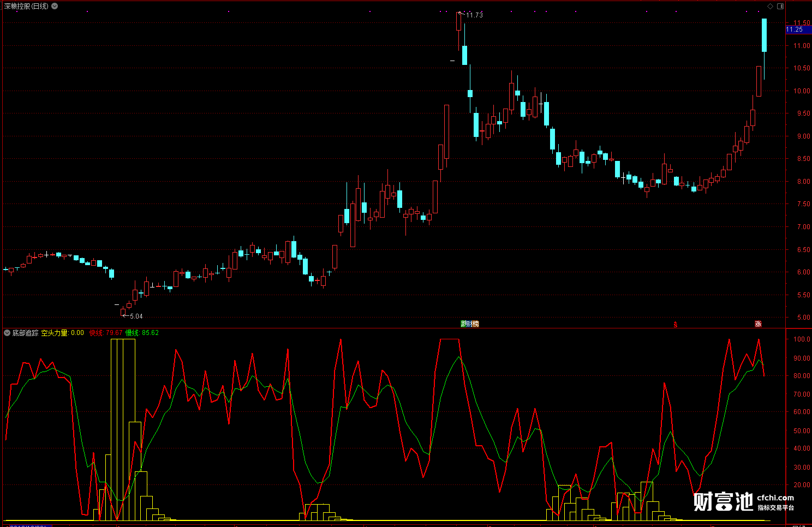Click the 80.00 indicator axis label
Viewport: 812px width, 527px height.
click(802, 376)
